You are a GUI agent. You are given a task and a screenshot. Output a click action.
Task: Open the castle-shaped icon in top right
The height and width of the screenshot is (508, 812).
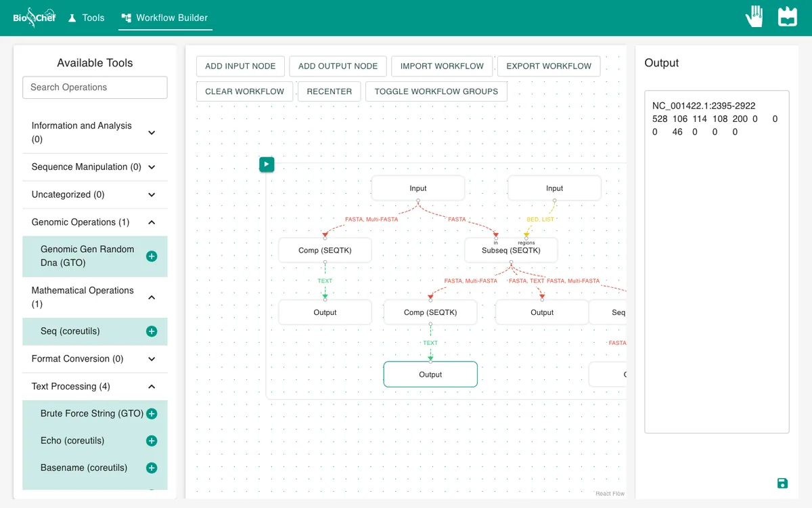[x=787, y=16]
